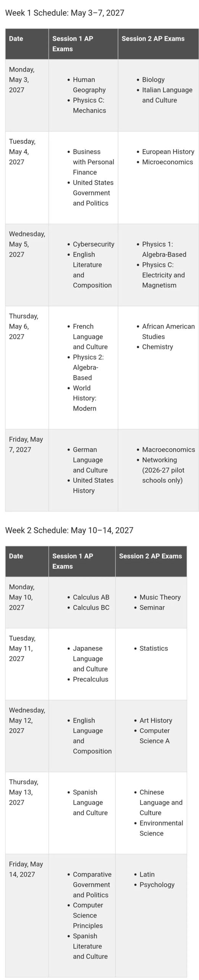Click the Week 2 Schedule heading
Image resolution: width=199 pixels, height=980 pixels.
coord(69,530)
